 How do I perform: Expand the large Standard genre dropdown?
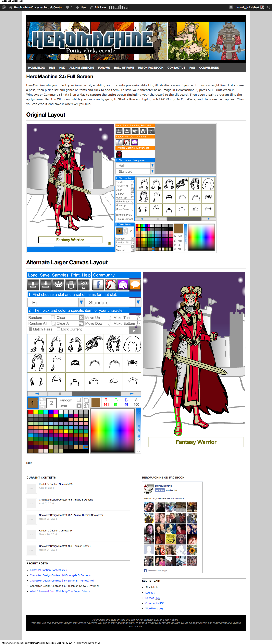(112, 302)
